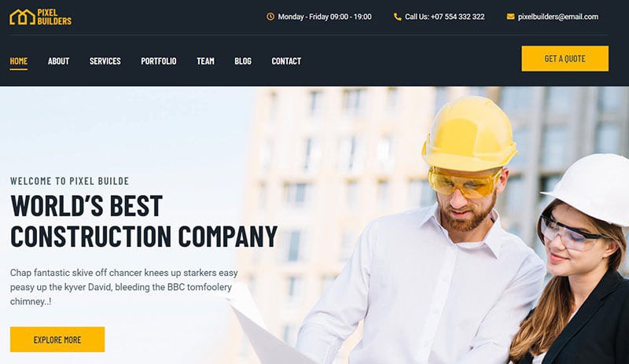Open the Home menu item
Viewport: 629px width, 364px height.
[x=18, y=61]
